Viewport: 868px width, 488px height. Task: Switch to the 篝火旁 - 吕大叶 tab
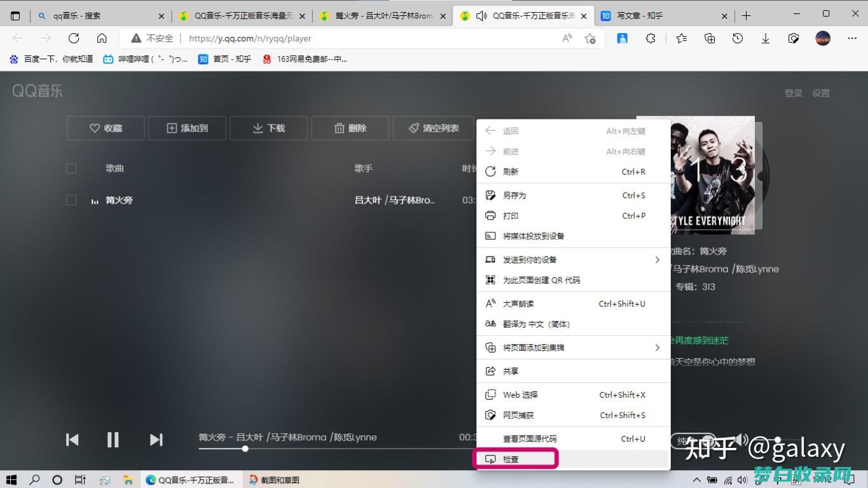pos(382,16)
